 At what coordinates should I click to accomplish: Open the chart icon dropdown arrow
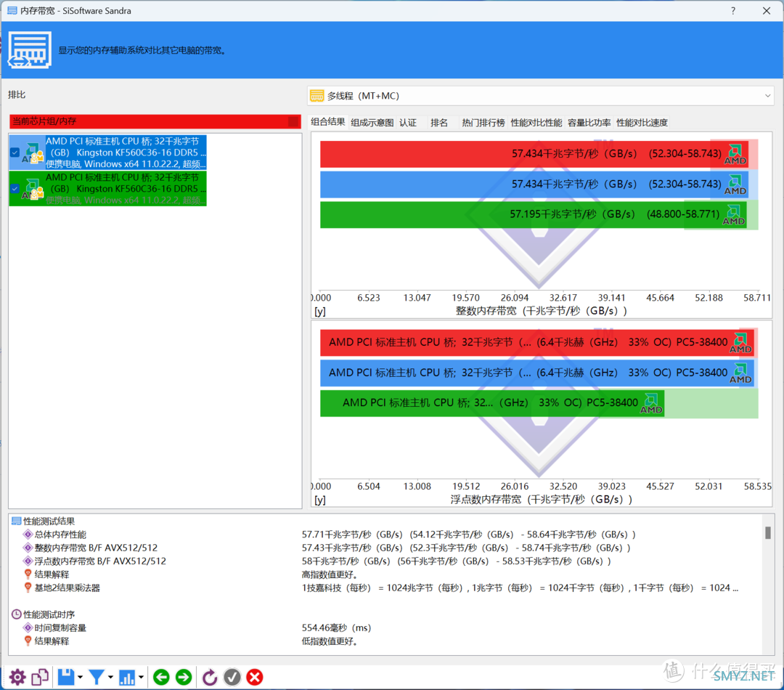pyautogui.click(x=141, y=678)
